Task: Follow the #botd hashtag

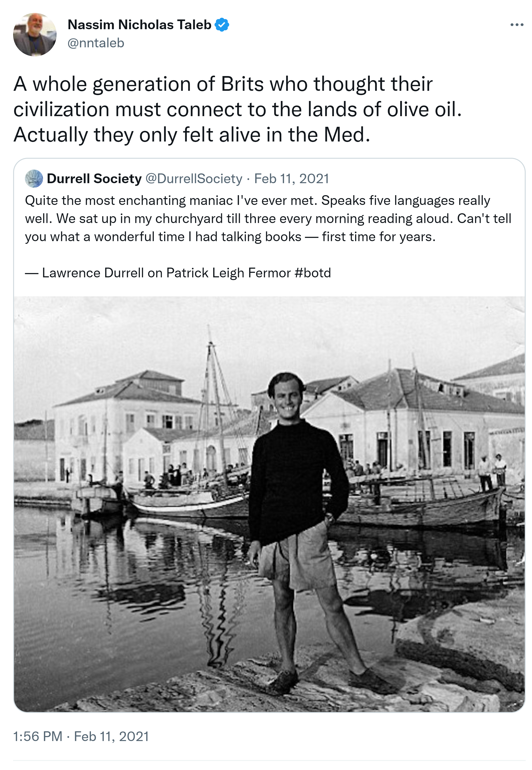Action: coord(313,273)
